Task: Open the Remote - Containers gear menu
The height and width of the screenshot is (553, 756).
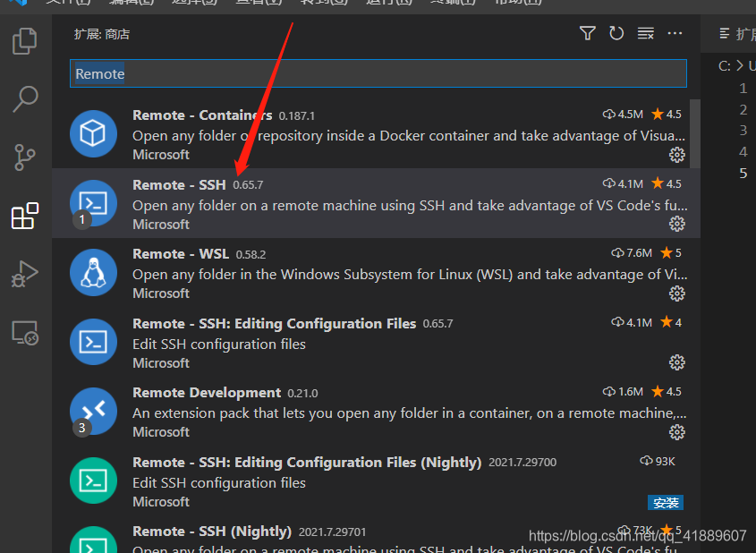Action: [677, 155]
